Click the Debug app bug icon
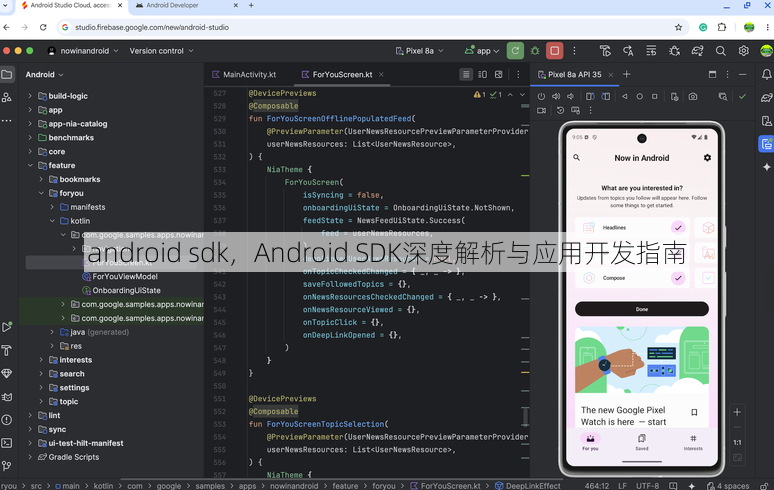Image resolution: width=774 pixels, height=490 pixels. [x=535, y=51]
